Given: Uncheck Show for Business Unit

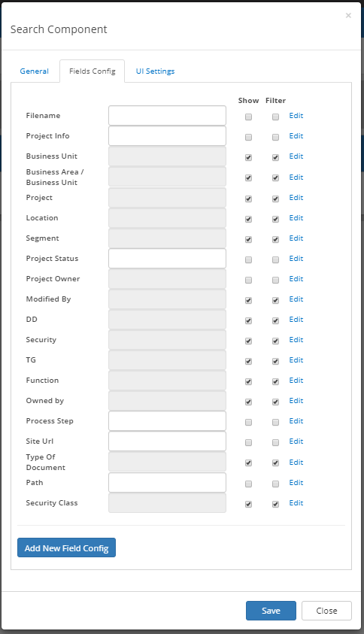Looking at the screenshot, I should (x=249, y=157).
